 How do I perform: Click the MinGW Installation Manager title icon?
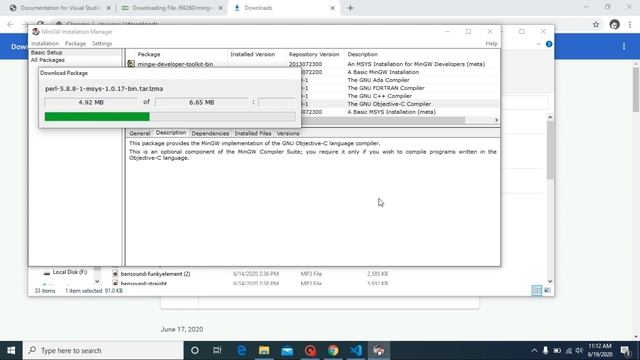pyautogui.click(x=36, y=31)
